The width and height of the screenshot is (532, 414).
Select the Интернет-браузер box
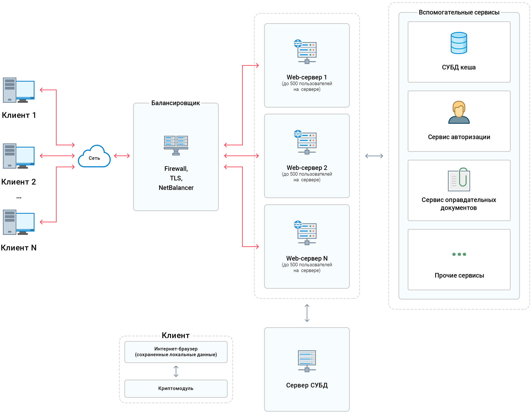[176, 352]
